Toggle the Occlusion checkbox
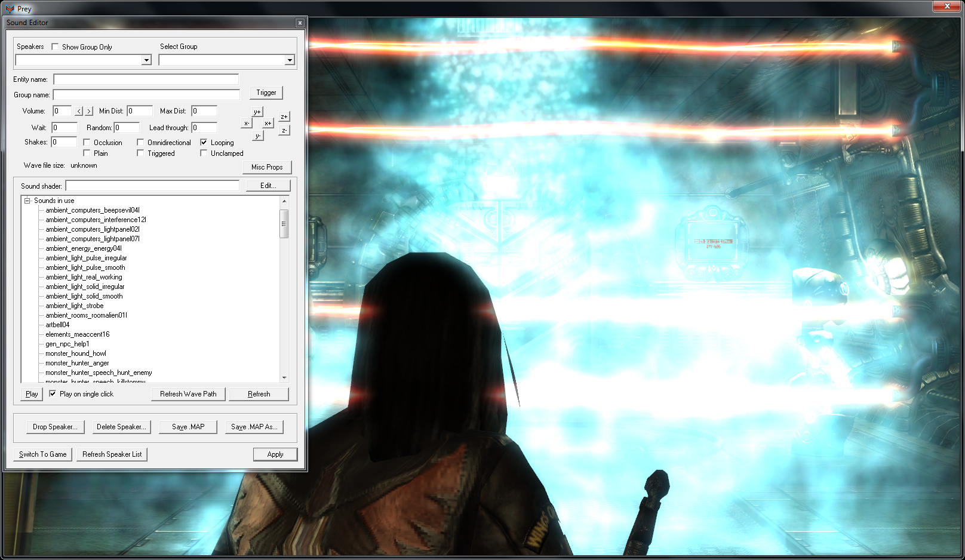Screen dimensions: 965x560 click(x=87, y=142)
